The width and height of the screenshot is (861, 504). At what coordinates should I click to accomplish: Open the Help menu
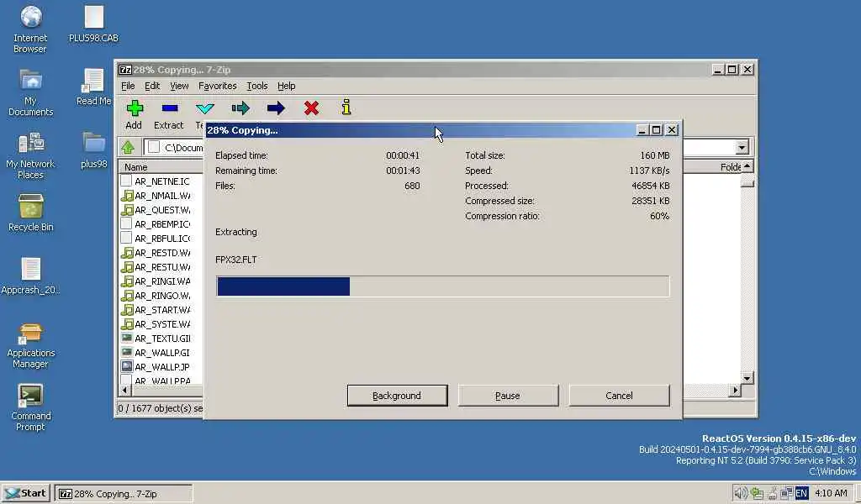286,86
